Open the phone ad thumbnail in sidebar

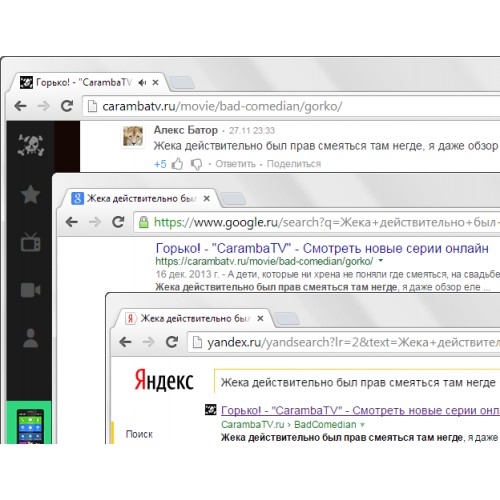30,426
